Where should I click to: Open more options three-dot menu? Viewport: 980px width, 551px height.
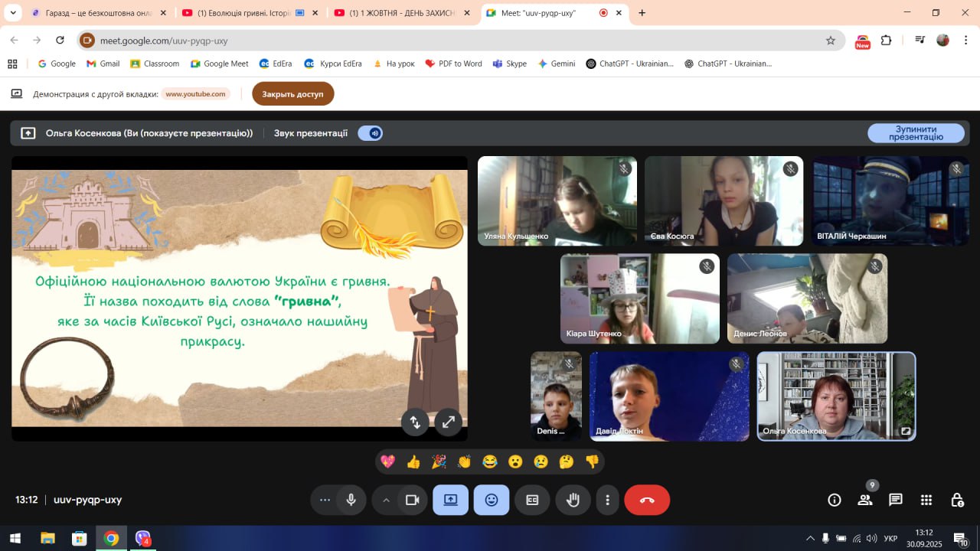click(607, 500)
